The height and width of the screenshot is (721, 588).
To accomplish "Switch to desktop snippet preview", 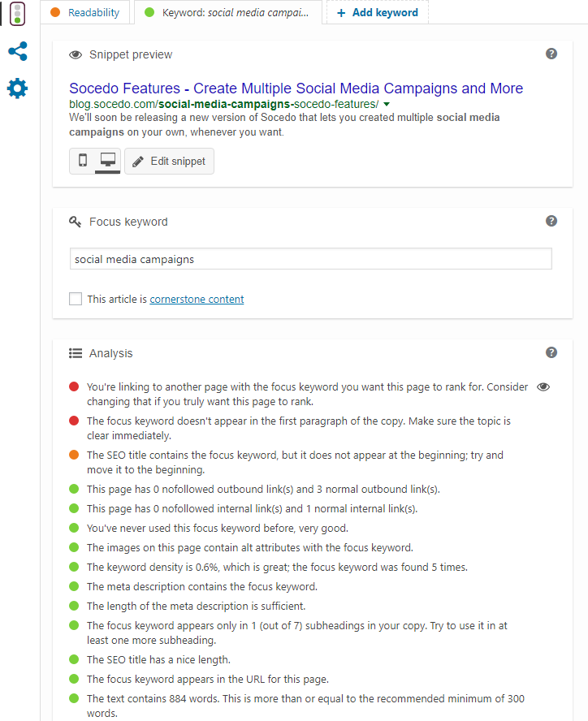I will click(108, 161).
